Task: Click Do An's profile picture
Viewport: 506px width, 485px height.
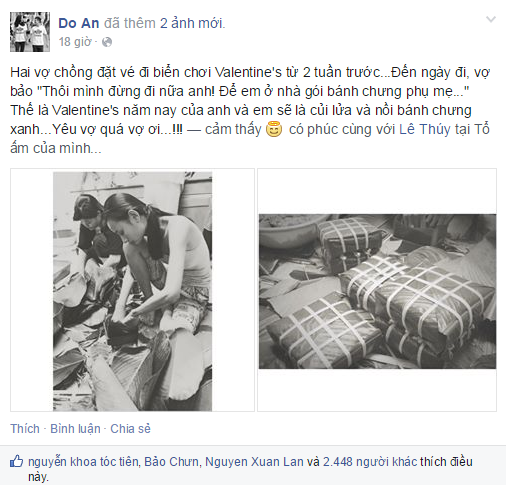Action: pos(30,32)
